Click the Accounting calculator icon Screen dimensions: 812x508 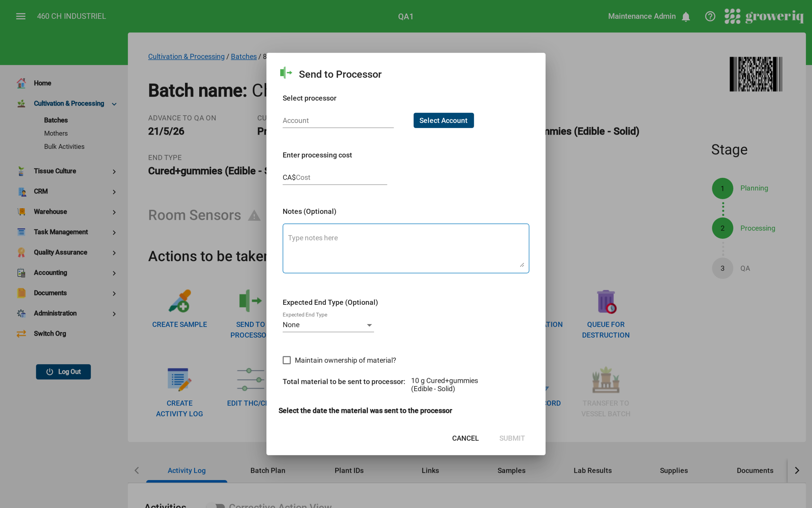pos(22,273)
